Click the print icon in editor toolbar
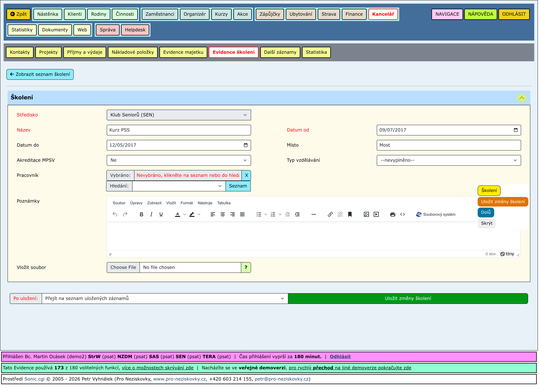539x392 pixels. [393, 215]
